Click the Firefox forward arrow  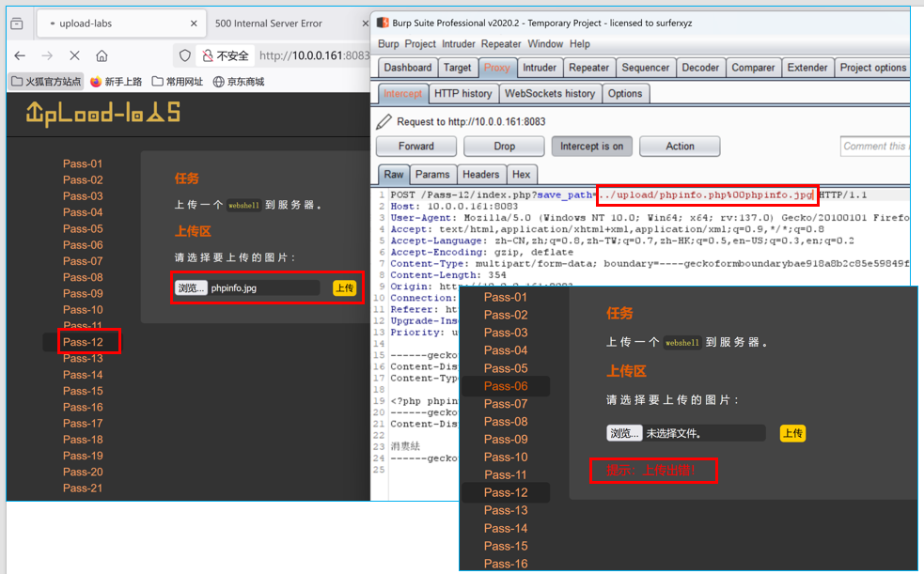click(x=47, y=56)
